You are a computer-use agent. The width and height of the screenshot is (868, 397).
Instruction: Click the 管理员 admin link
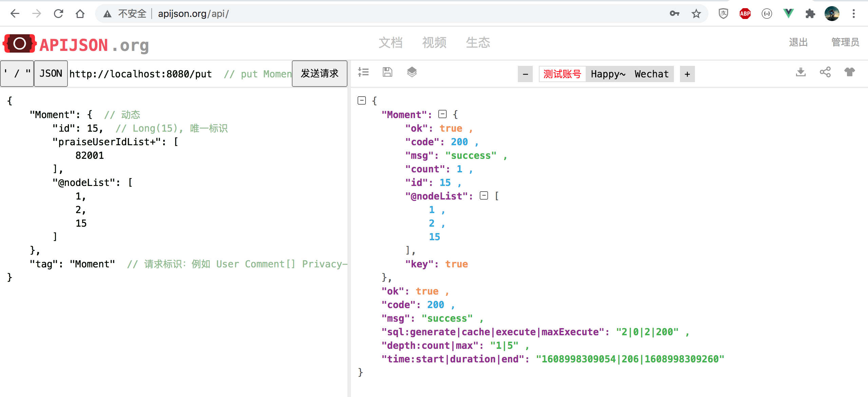click(x=845, y=42)
